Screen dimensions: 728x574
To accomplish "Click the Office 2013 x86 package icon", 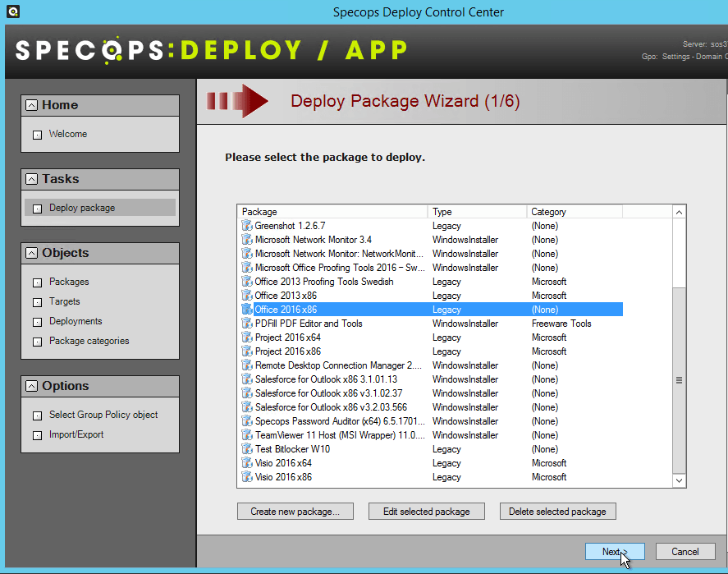I will [247, 296].
